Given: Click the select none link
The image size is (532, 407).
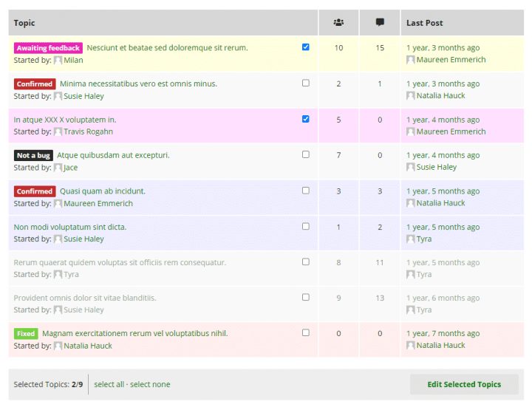Looking at the screenshot, I should (150, 384).
